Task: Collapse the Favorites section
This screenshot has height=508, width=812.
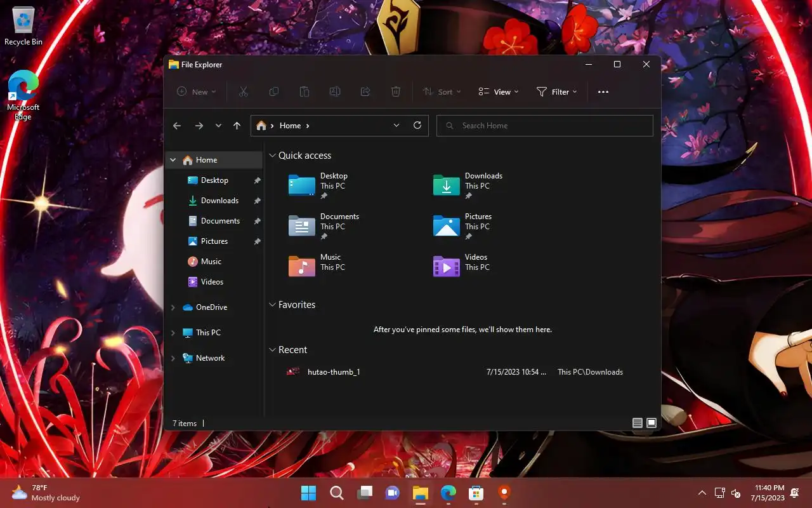Action: (272, 305)
